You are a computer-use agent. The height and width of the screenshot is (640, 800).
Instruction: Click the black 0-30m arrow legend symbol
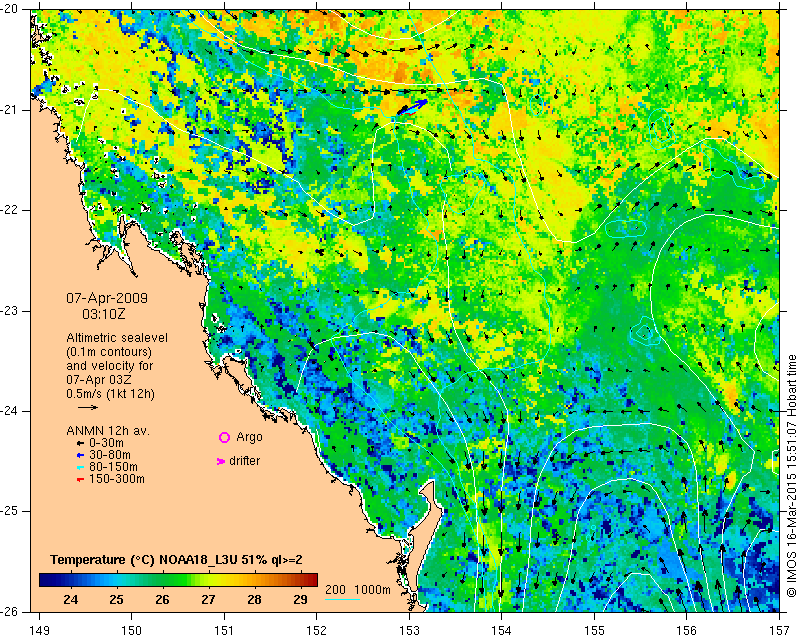pos(80,443)
